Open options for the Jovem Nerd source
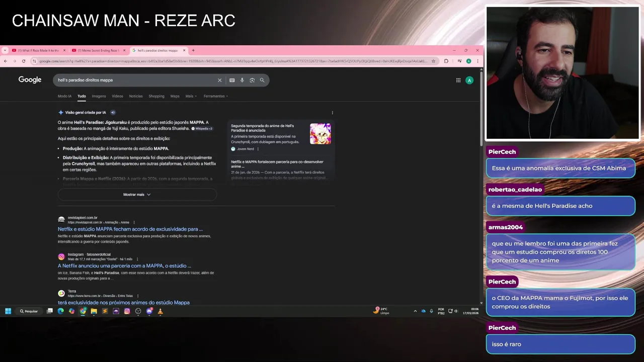The height and width of the screenshot is (362, 644). [258, 149]
